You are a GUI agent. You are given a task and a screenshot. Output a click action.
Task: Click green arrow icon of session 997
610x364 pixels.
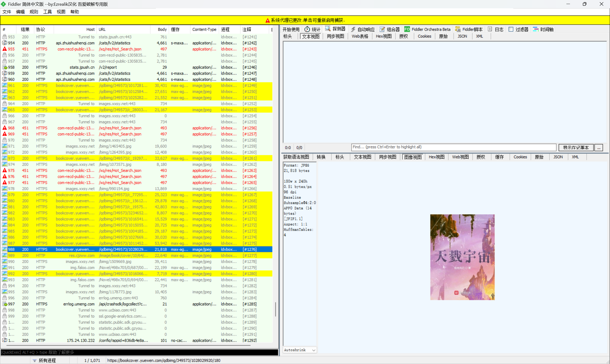point(5,304)
